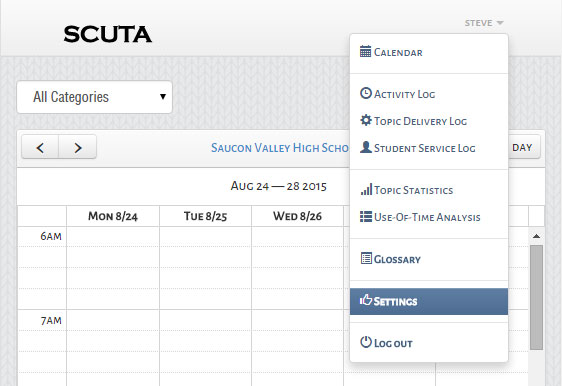Viewport: 562px width, 386px height.
Task: Click the Tue 8/25 column header
Action: [205, 216]
